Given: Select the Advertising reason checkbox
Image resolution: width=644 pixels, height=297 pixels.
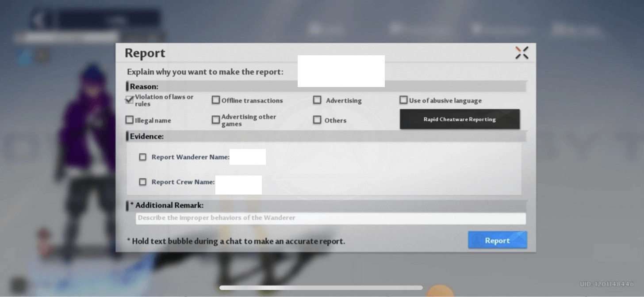Looking at the screenshot, I should tap(317, 100).
